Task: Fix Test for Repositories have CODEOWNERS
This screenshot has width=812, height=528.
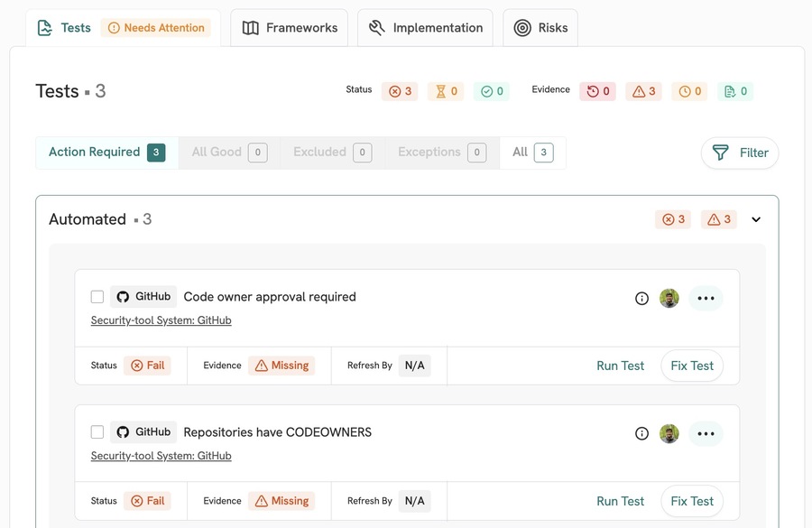Action: click(x=692, y=501)
